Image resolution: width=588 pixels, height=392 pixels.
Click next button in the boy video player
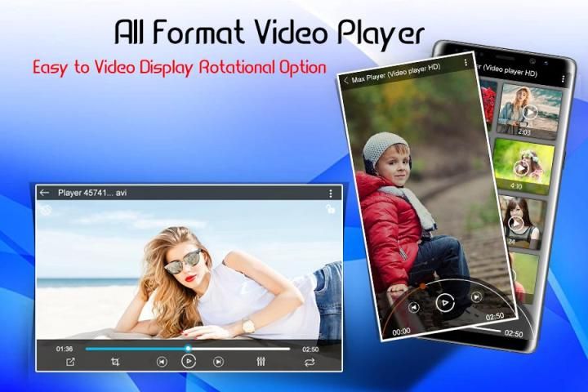[476, 298]
